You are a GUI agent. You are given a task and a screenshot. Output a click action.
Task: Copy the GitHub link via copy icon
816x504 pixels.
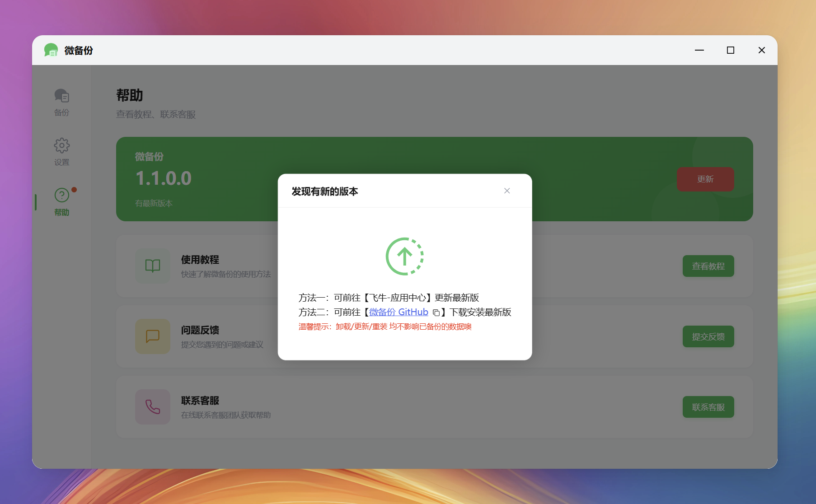click(x=436, y=313)
